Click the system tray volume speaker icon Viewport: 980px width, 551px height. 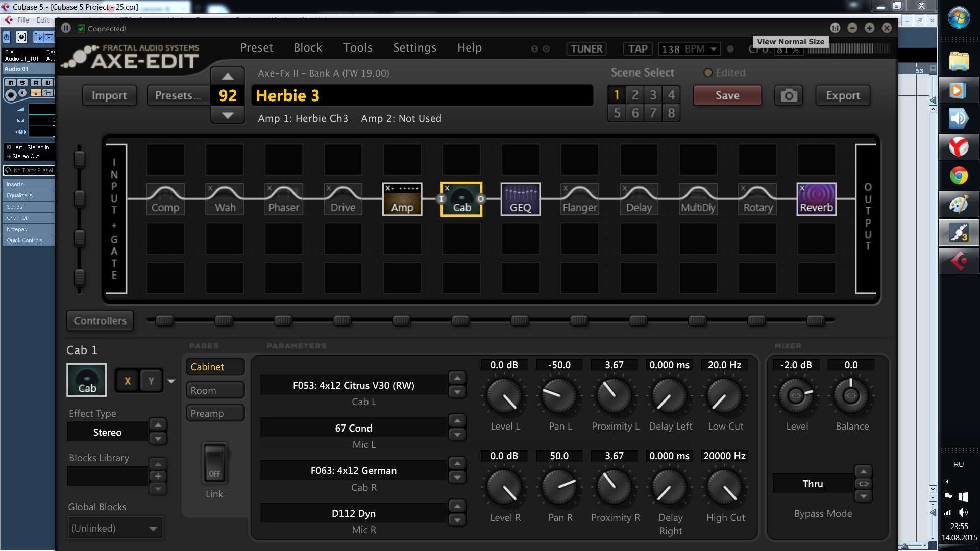click(963, 512)
